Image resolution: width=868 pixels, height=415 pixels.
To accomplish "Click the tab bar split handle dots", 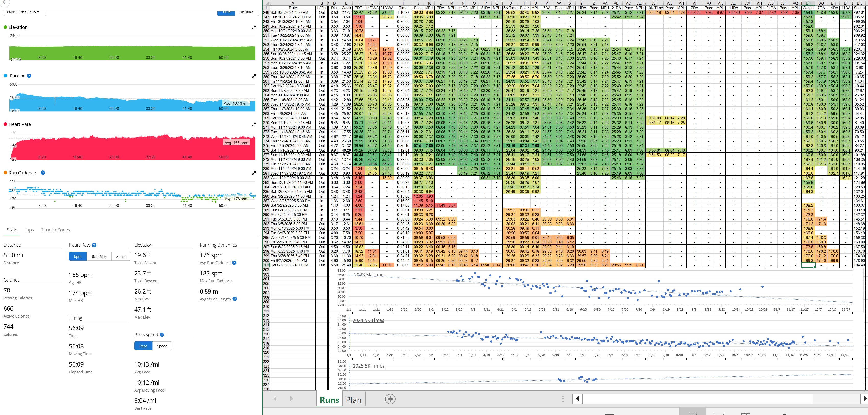I will click(563, 399).
